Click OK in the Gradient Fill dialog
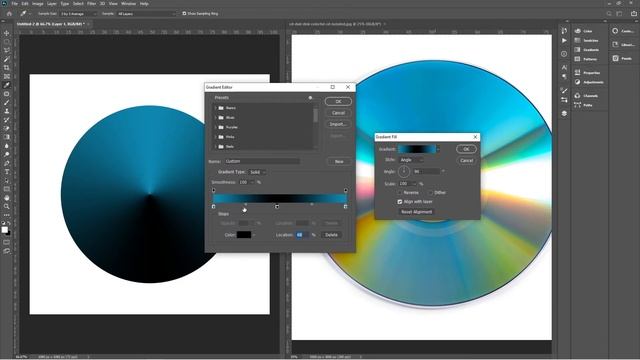This screenshot has width=640, height=360. click(x=466, y=149)
